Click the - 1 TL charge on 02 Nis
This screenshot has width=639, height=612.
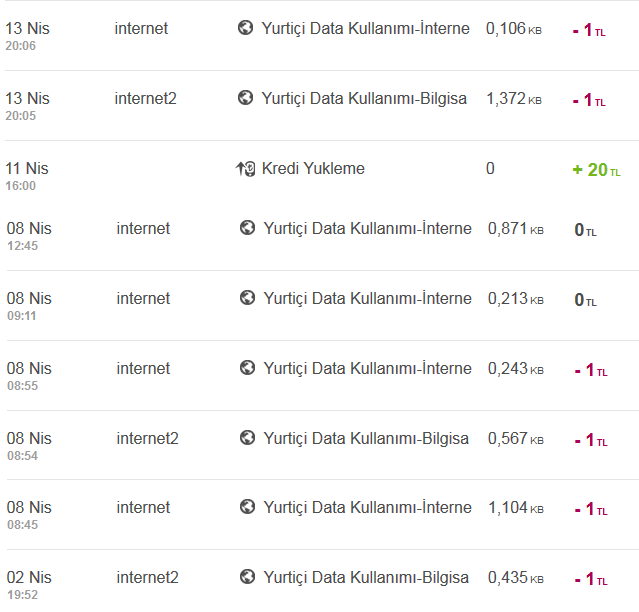(x=591, y=579)
